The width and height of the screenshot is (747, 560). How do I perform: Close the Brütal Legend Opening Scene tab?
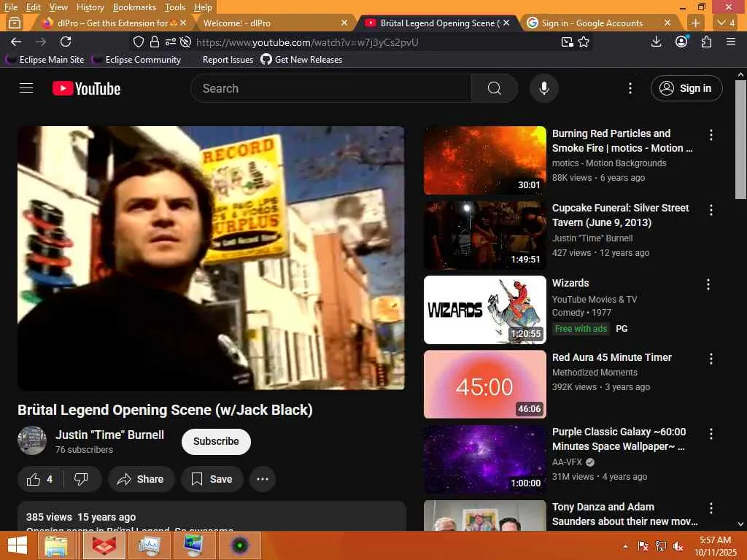[506, 23]
